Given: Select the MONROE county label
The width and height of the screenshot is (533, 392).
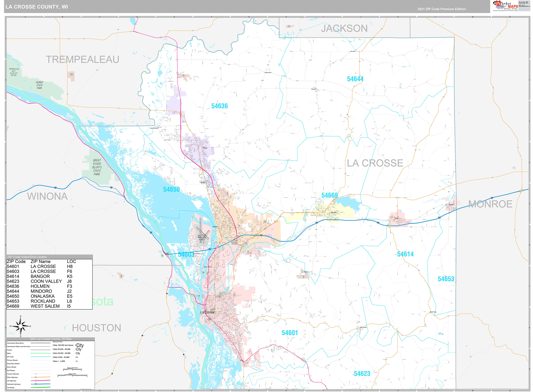Looking at the screenshot, I should point(490,204).
